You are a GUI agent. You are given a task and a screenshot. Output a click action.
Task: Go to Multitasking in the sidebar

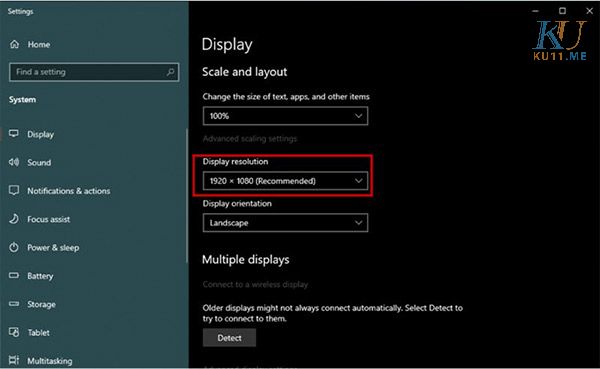click(50, 361)
